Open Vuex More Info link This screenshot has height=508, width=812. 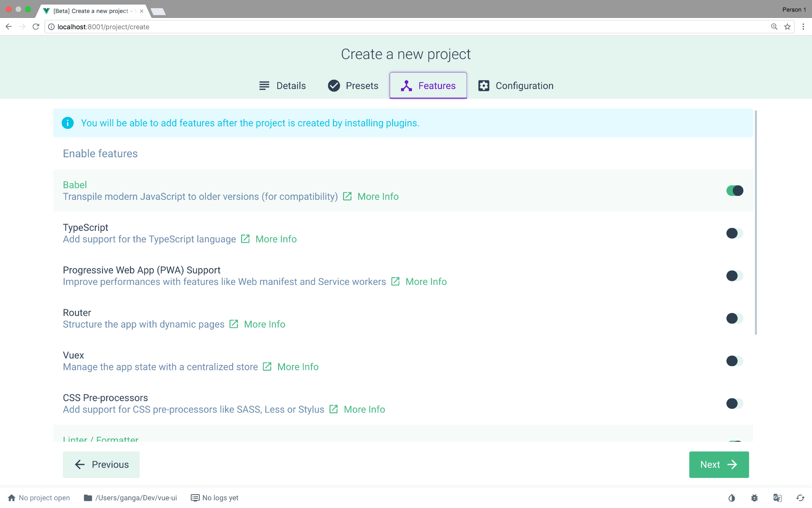[298, 367]
